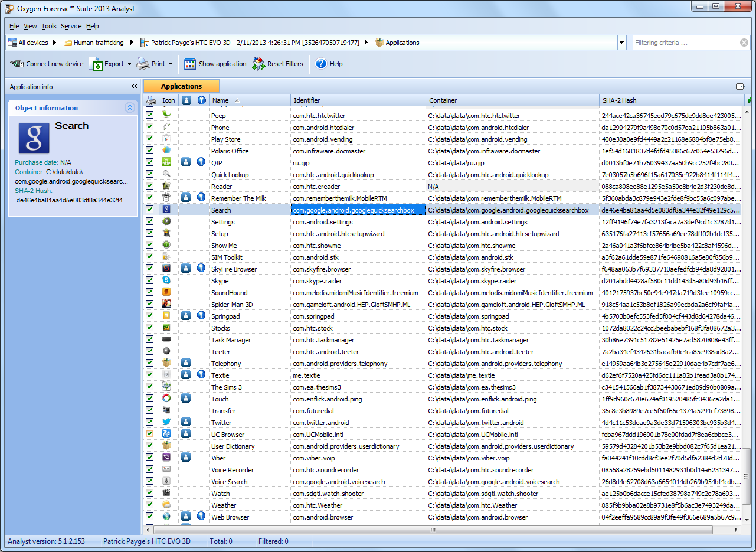Viewport: 756px width, 552px height.
Task: Toggle the Voice Search row checkbox
Action: coord(150,481)
